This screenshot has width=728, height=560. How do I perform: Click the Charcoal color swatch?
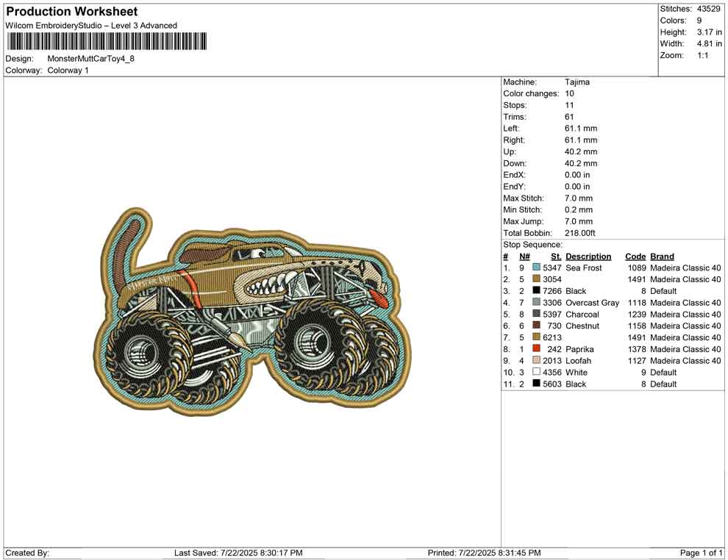pyautogui.click(x=536, y=314)
